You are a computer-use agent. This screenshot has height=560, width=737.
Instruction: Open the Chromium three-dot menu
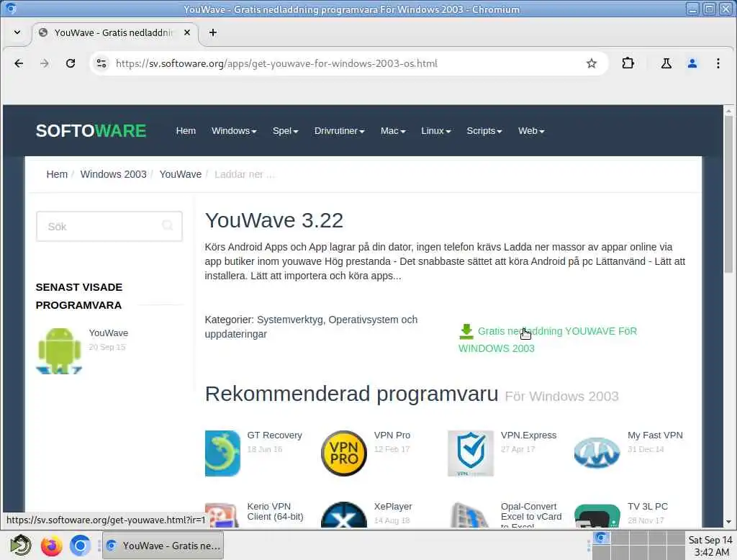click(718, 63)
